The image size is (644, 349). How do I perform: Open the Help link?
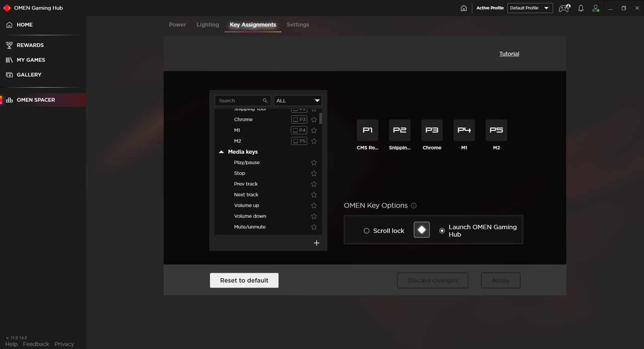tap(12, 344)
